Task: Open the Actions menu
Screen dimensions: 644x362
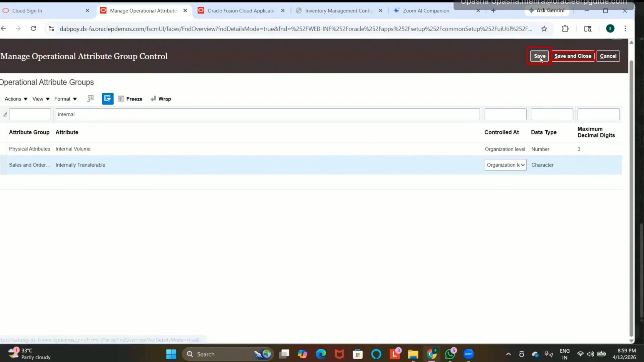Action: click(x=16, y=99)
